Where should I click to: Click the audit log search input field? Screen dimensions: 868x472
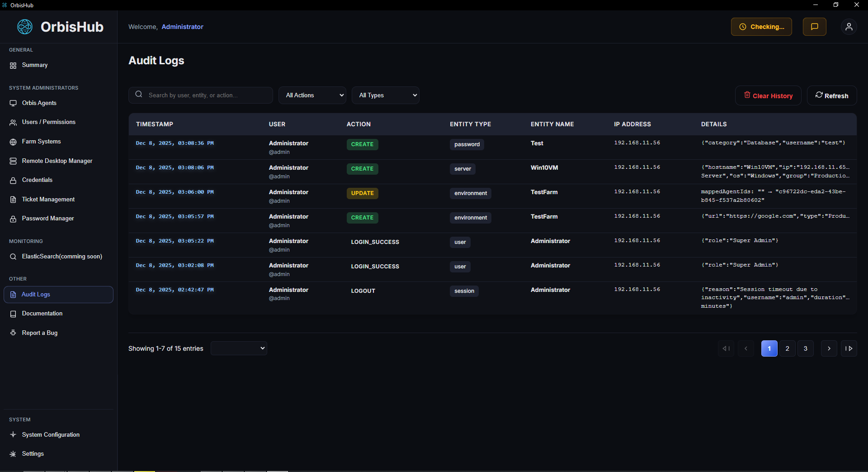click(200, 95)
